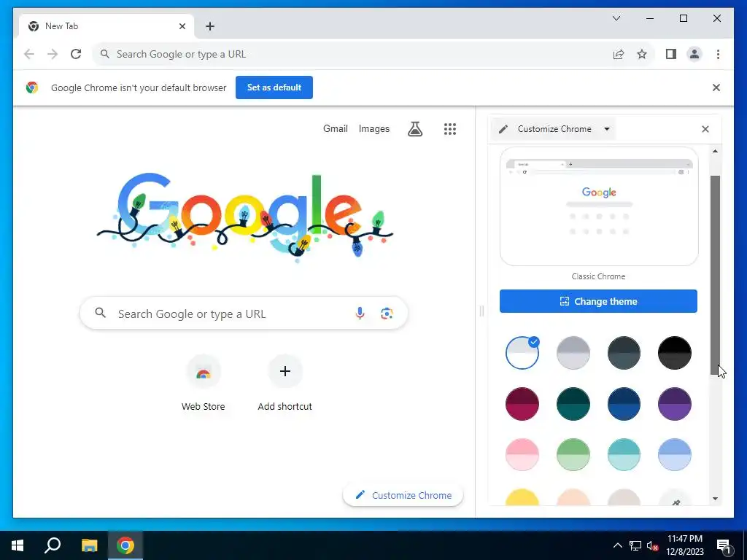This screenshot has height=560, width=747.
Task: Open Search Labs flask icon
Action: (415, 128)
